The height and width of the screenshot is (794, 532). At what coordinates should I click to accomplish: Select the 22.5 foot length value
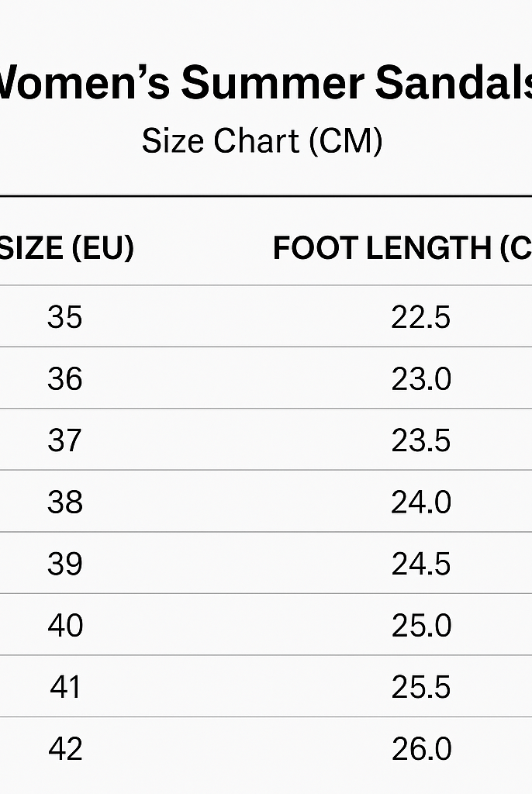(420, 317)
